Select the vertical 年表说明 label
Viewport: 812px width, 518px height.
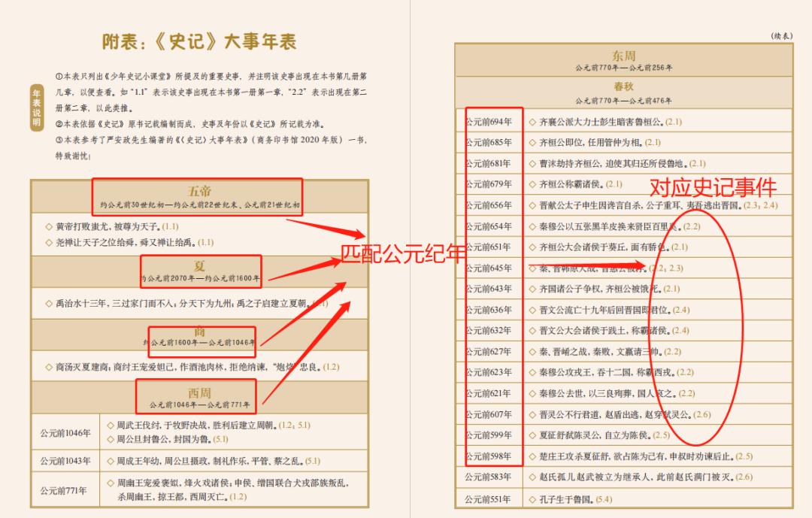point(37,108)
